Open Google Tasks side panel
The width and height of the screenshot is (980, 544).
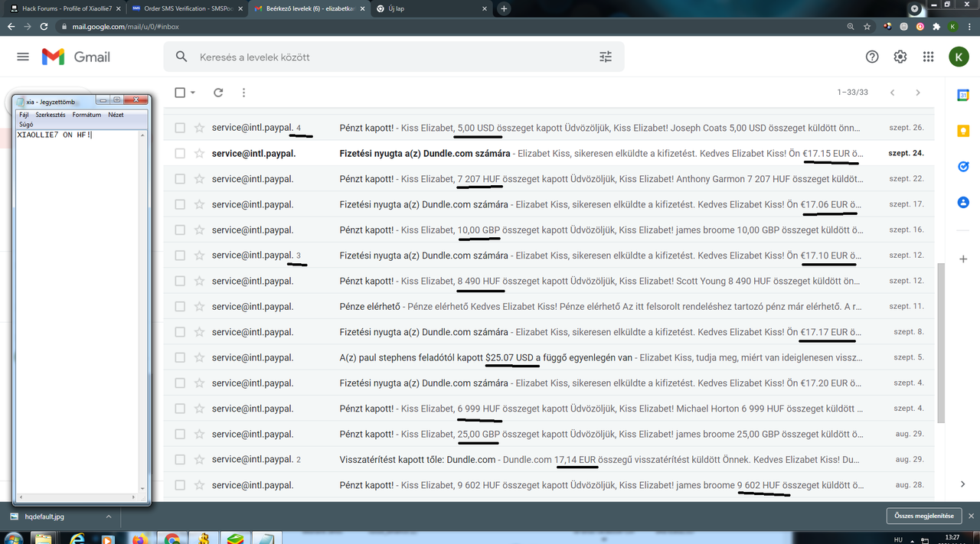[963, 167]
